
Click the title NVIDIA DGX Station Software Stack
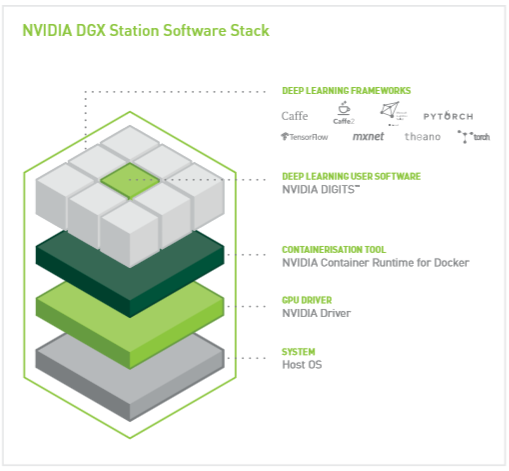[x=146, y=31]
